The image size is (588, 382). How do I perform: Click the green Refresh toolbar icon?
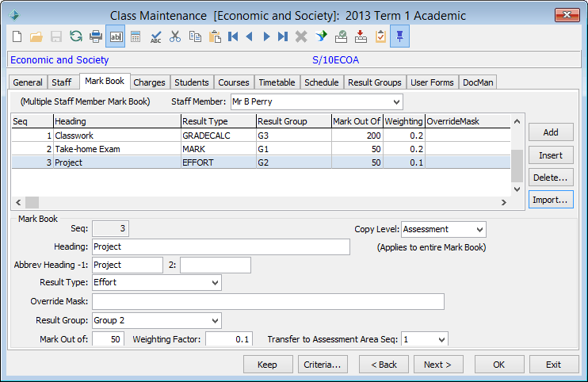click(76, 36)
